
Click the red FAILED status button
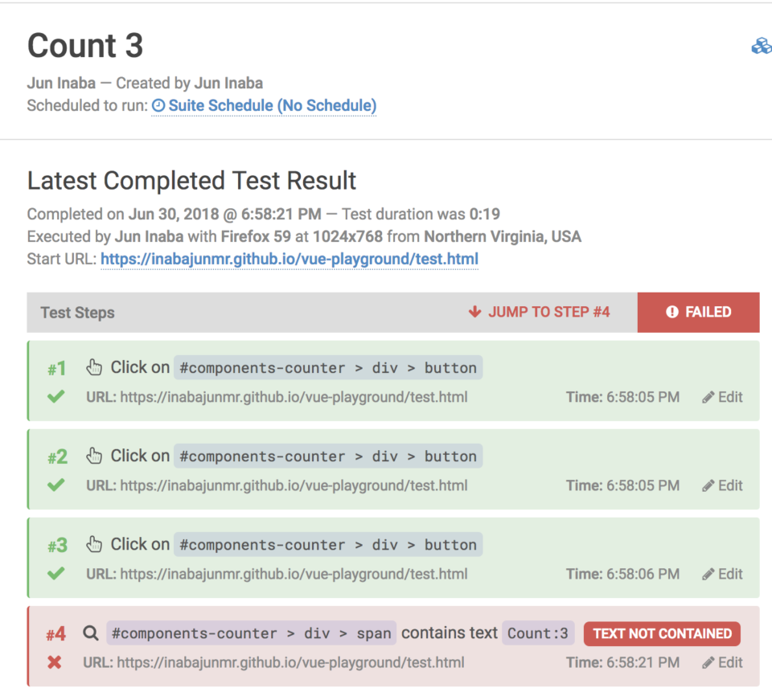[698, 313]
